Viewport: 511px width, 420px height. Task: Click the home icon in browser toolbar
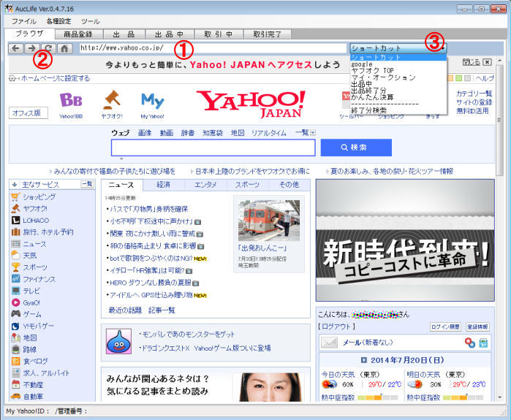coord(64,48)
